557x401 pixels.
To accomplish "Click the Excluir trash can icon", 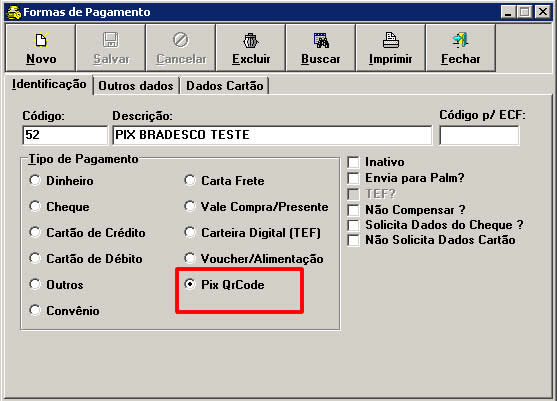I will (251, 40).
